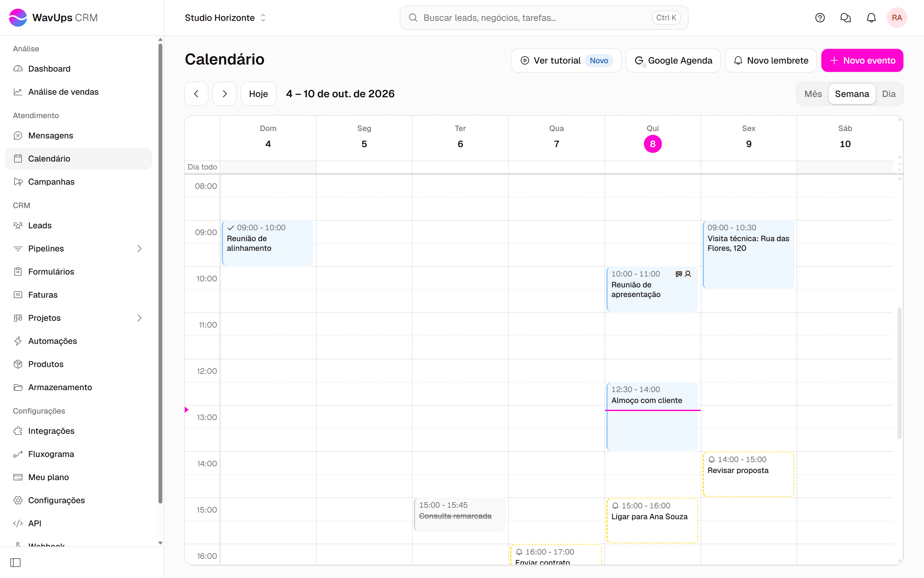Open Almoço com cliente event
The height and width of the screenshot is (578, 924).
tap(652, 416)
